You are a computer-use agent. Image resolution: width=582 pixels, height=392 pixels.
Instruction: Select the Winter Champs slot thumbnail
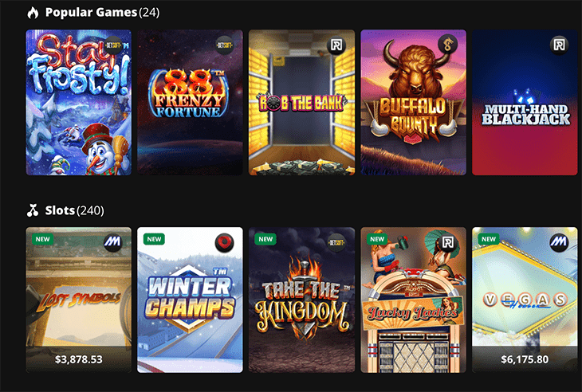[x=190, y=300]
